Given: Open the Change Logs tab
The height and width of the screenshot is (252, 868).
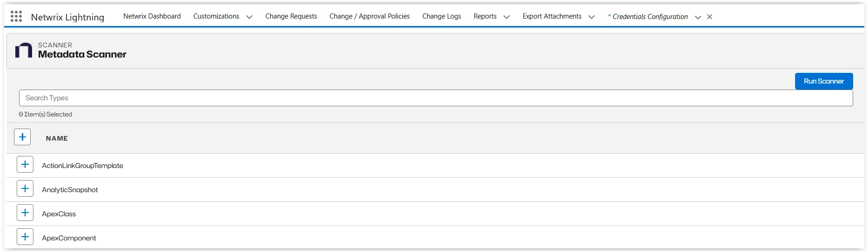Looking at the screenshot, I should click(x=441, y=16).
